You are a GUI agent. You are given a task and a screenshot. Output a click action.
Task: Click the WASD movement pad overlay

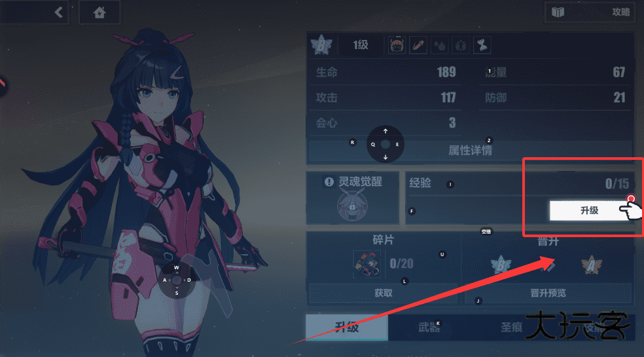coord(177,280)
